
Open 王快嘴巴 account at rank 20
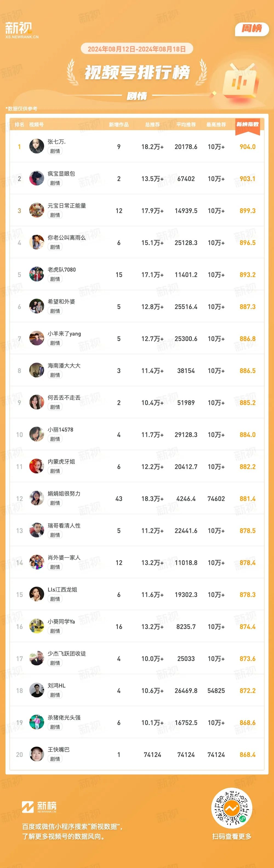pos(59,750)
